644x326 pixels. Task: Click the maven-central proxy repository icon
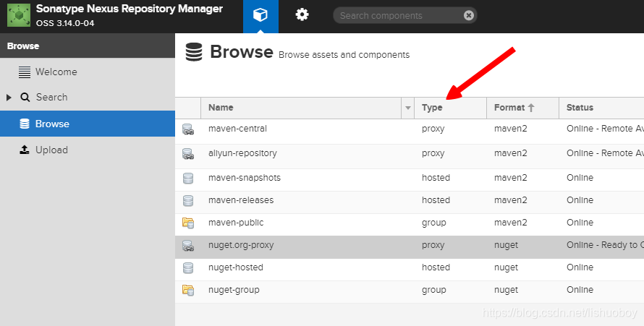click(188, 129)
